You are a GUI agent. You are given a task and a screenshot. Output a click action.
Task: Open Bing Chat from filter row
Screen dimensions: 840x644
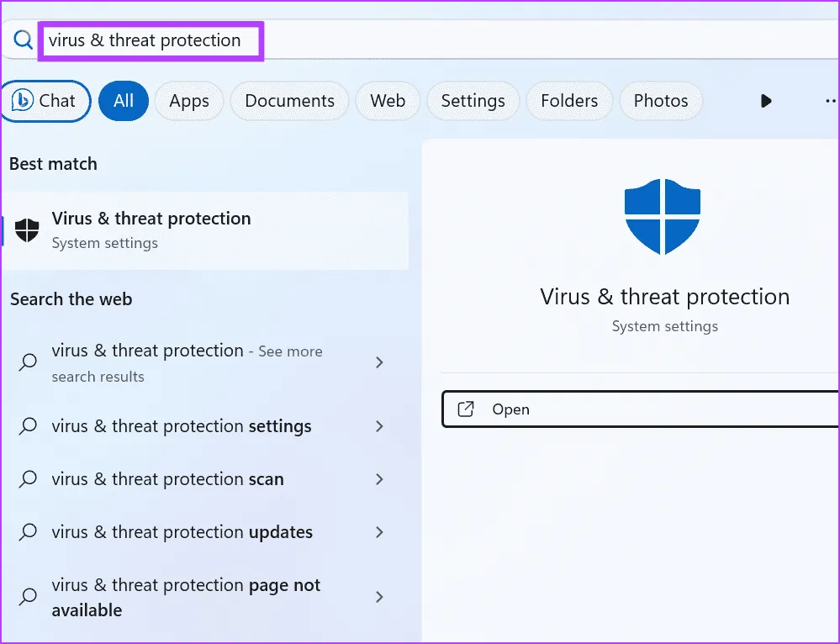coord(45,101)
